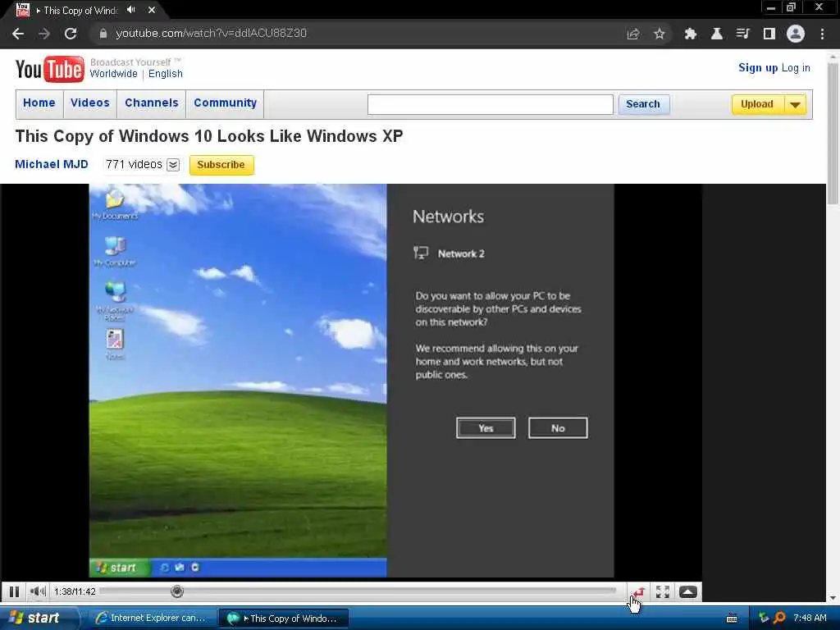
Task: Click the Sign up link
Action: click(x=757, y=67)
